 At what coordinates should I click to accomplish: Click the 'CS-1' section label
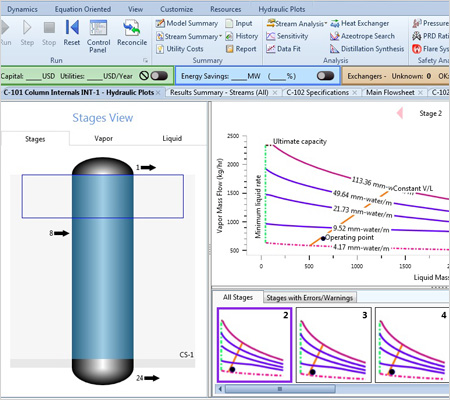187,355
